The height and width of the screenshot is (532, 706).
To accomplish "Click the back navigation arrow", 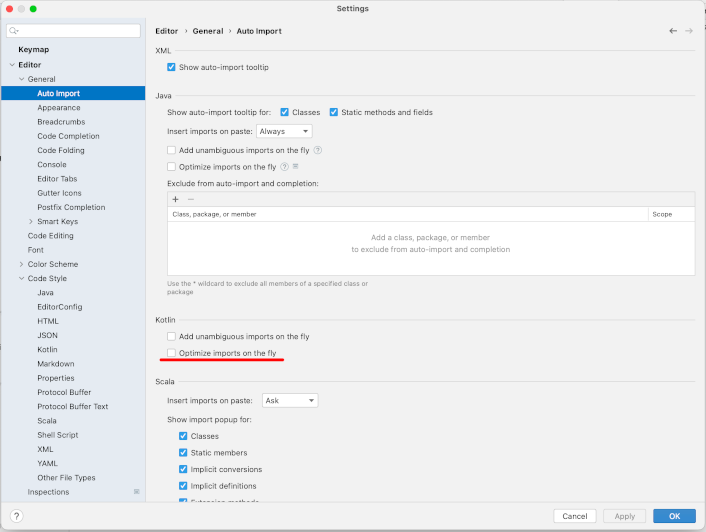I will (x=673, y=31).
